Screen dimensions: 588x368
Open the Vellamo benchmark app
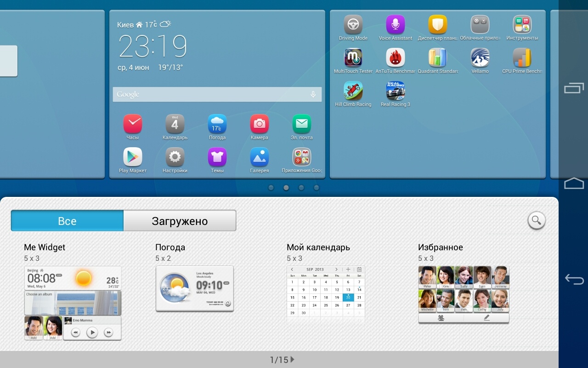[480, 58]
